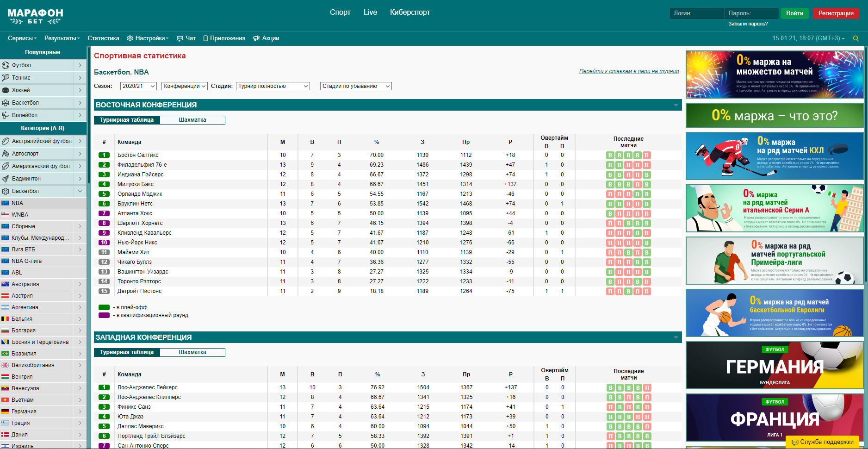Open the timezone GMT+3 dropdown

[808, 38]
